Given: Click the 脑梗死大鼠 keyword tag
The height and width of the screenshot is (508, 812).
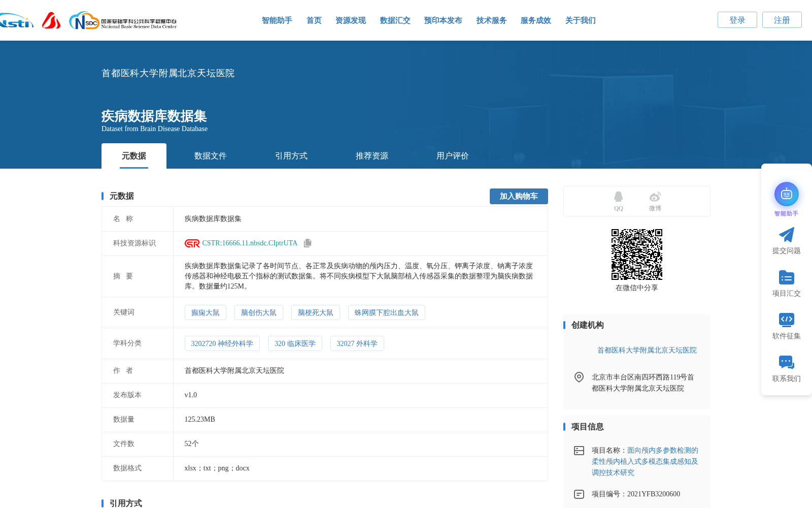Looking at the screenshot, I should tap(316, 312).
